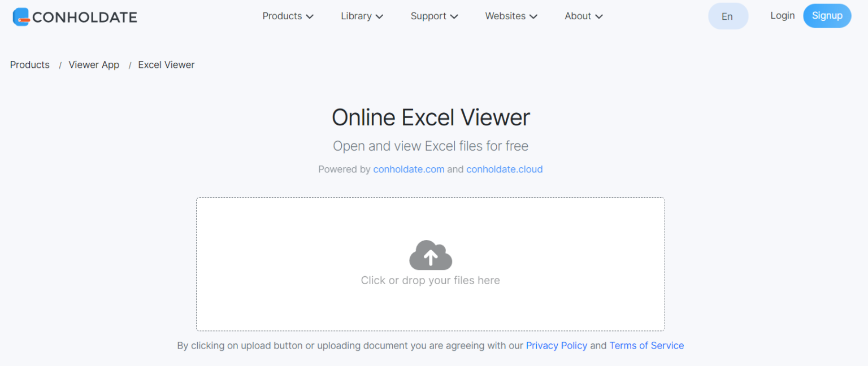Open the conholdate.cloud link
The height and width of the screenshot is (366, 868).
click(x=504, y=169)
